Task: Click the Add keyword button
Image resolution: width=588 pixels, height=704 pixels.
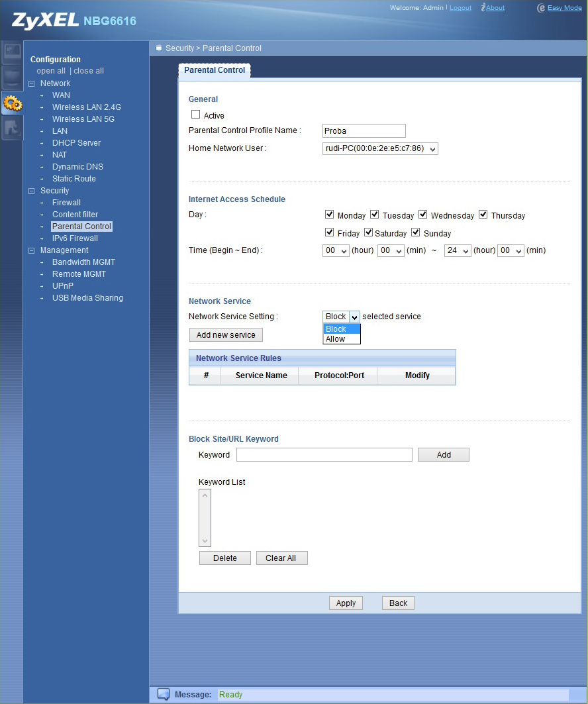Action: click(x=444, y=455)
